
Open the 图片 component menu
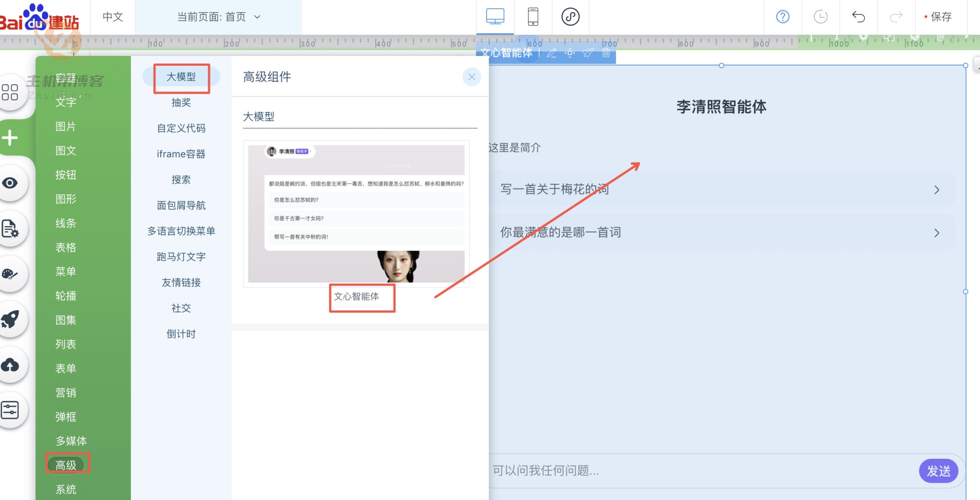click(x=66, y=126)
